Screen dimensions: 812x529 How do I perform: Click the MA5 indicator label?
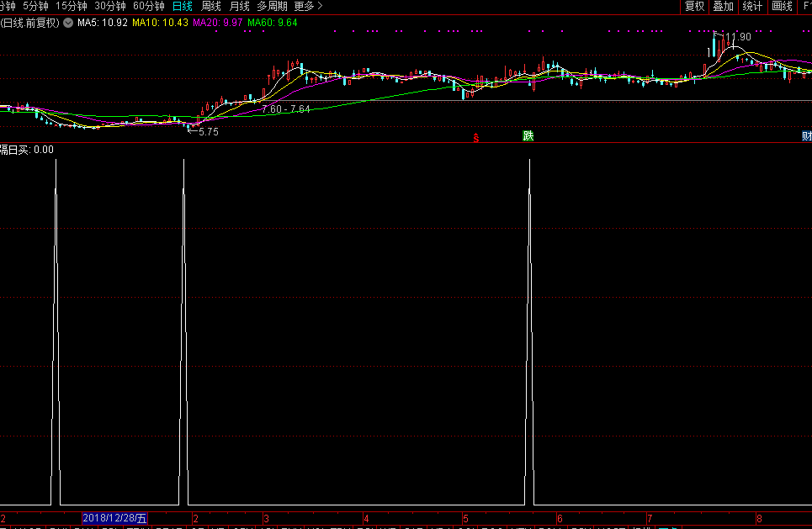(103, 23)
